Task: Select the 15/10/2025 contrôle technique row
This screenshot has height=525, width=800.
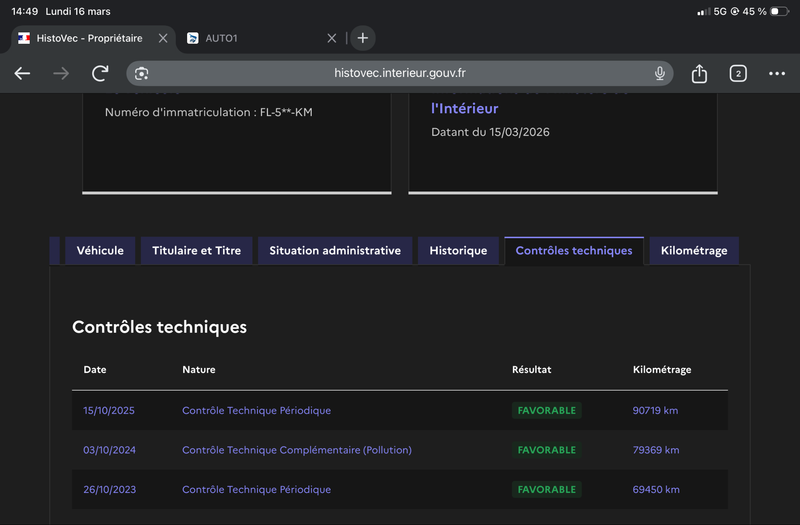Action: click(x=256, y=410)
